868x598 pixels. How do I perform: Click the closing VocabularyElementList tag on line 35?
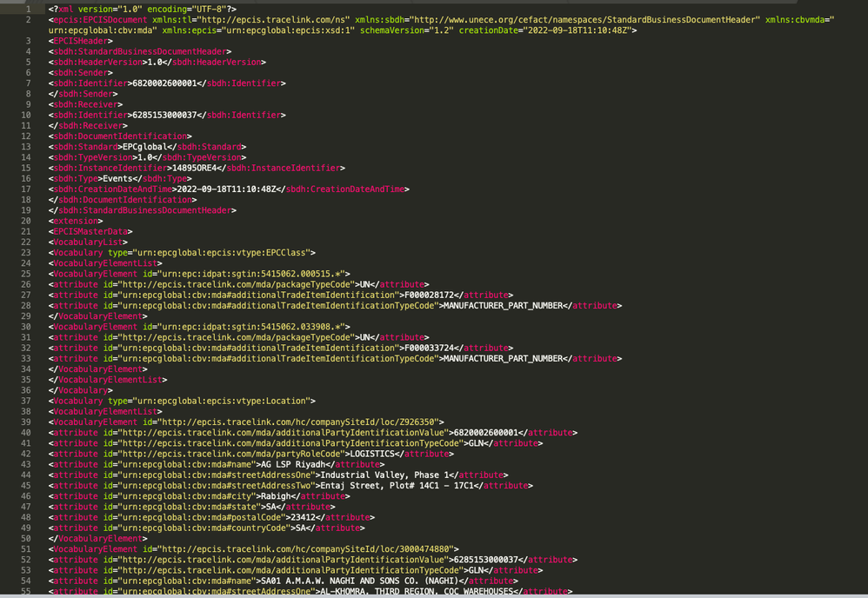point(108,380)
